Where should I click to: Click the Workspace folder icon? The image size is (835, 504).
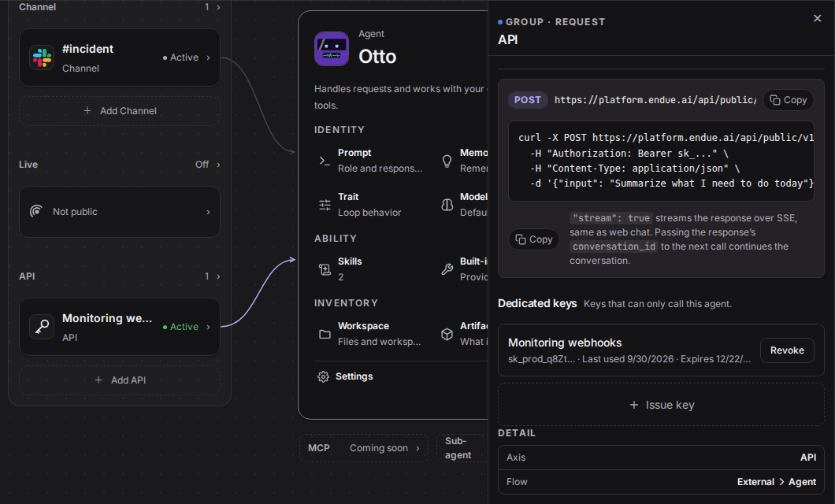point(325,334)
